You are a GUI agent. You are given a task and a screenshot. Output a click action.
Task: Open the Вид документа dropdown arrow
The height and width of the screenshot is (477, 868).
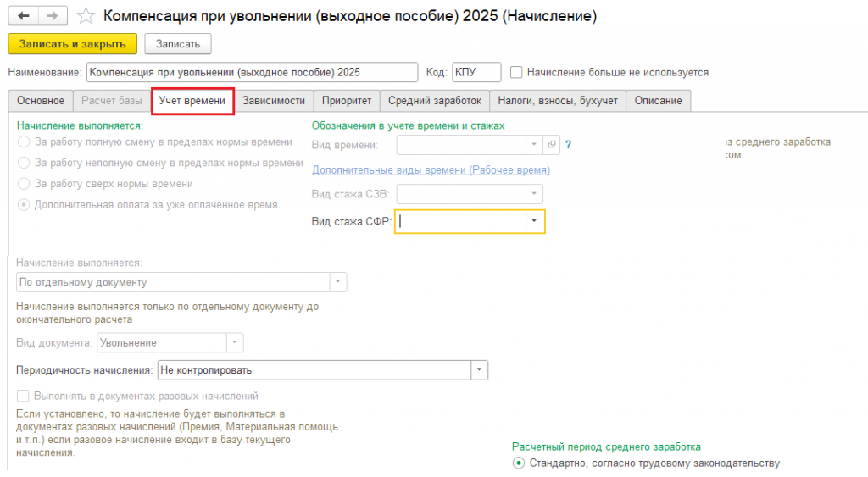coord(235,343)
